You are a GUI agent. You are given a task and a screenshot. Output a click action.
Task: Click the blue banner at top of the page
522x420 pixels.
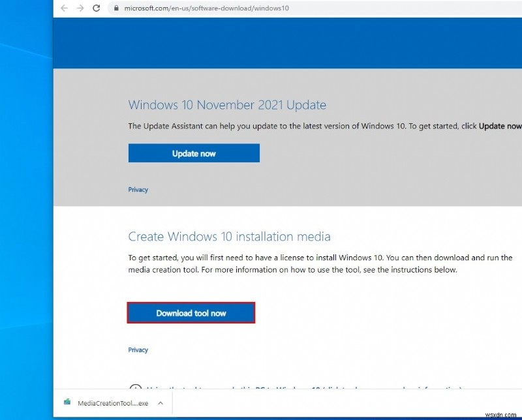tap(287, 42)
